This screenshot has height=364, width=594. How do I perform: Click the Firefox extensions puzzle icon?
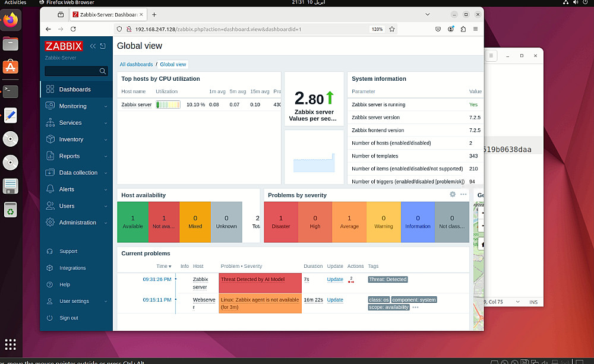(463, 29)
